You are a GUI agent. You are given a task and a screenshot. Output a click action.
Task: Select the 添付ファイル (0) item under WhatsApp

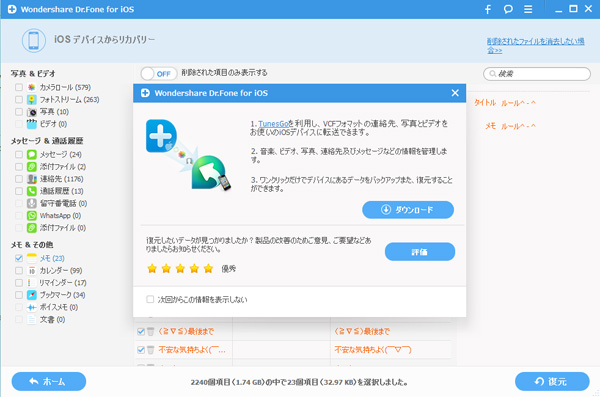63,228
